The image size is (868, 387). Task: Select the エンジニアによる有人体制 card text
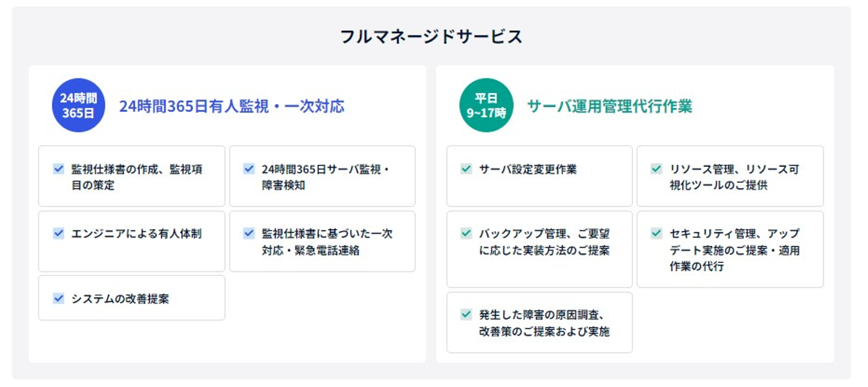click(x=136, y=234)
